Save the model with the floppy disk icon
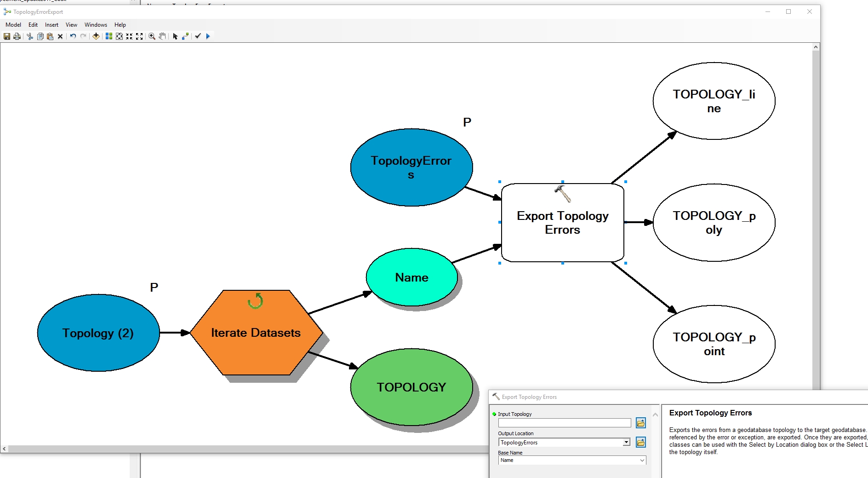 click(x=7, y=36)
